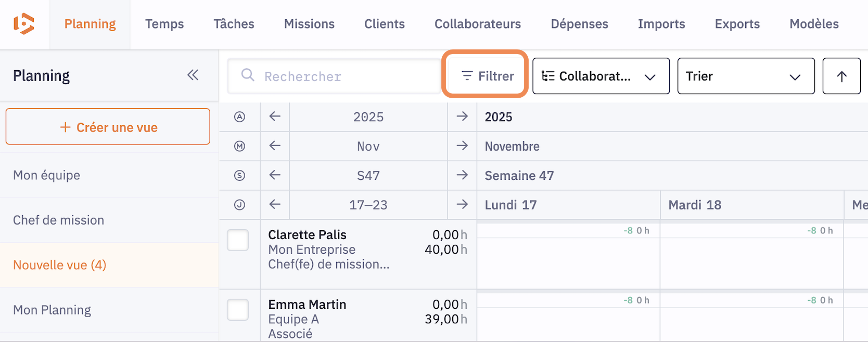Viewport: 868px width, 342px height.
Task: Open the Trier sort dropdown
Action: [746, 76]
